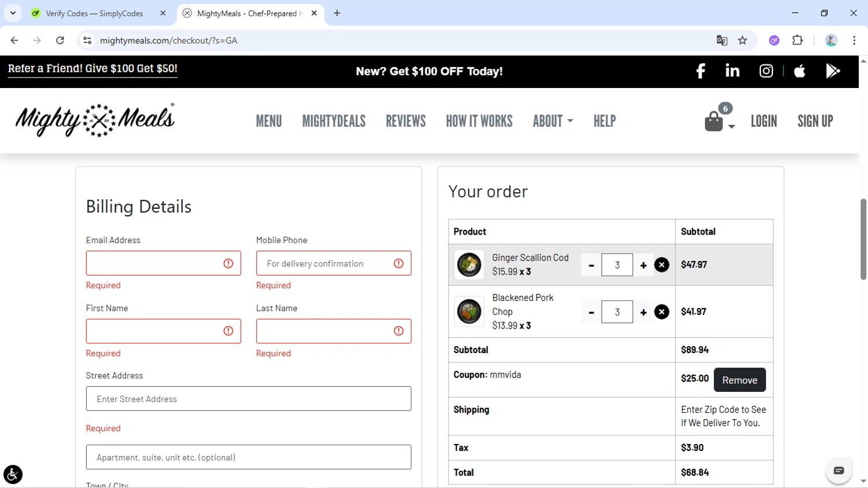Focus the Email Address field
The height and width of the screenshot is (488, 868).
click(x=163, y=263)
